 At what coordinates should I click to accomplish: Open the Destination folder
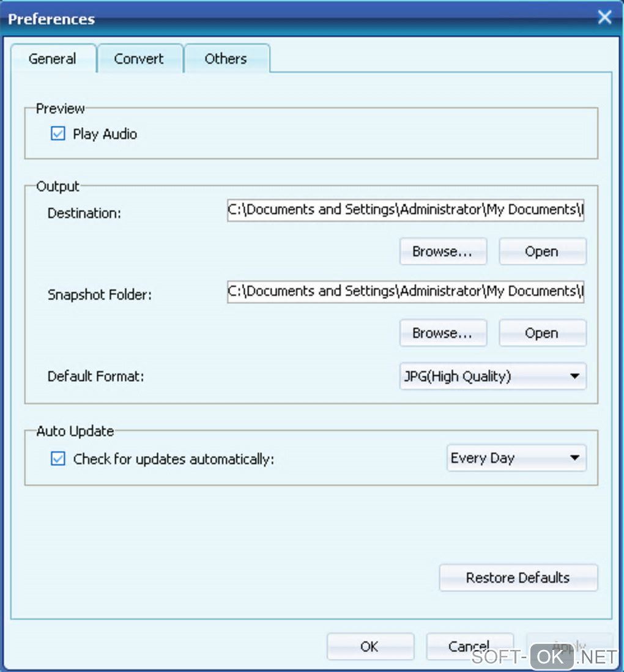542,251
